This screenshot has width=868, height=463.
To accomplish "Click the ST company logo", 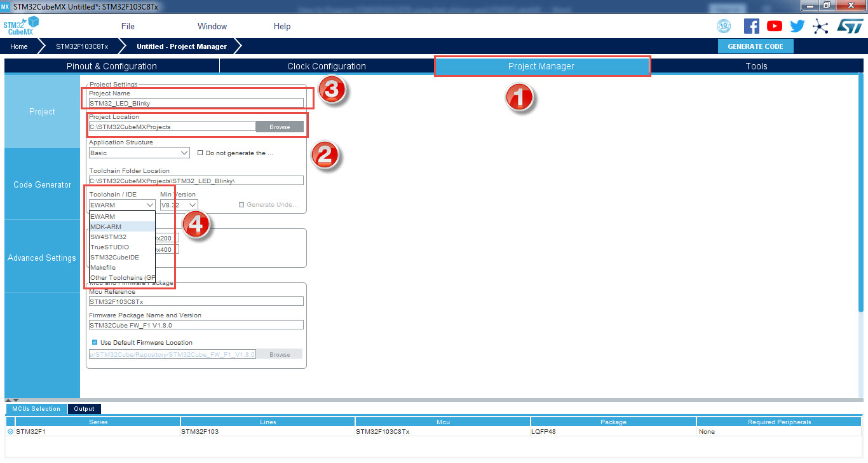I will click(850, 26).
